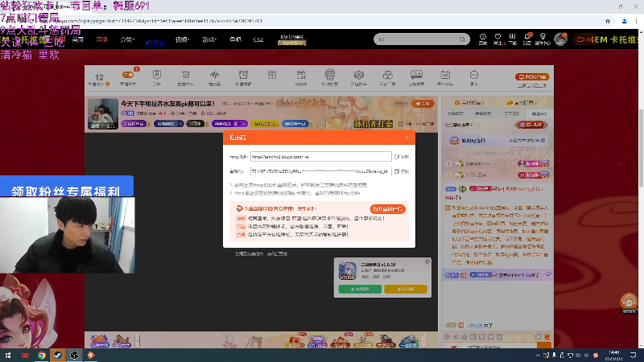
Task: Click the orange badge button below sidebar tabs
Action: tap(531, 125)
